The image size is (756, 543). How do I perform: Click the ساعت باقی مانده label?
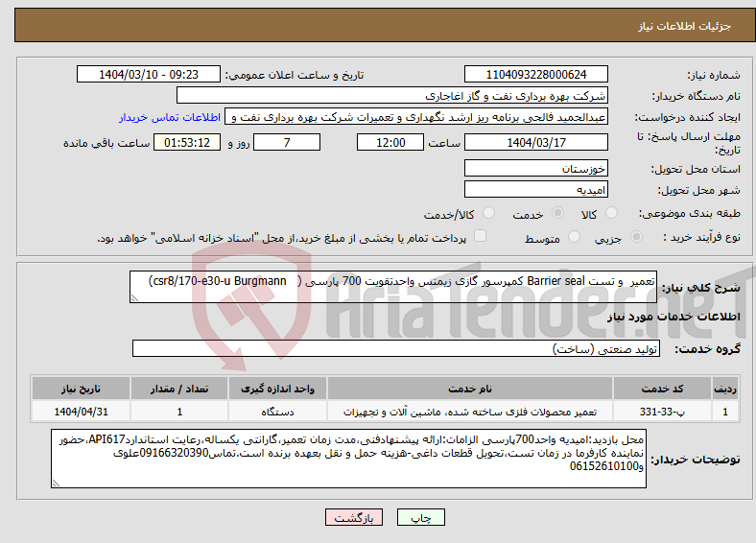(x=106, y=143)
